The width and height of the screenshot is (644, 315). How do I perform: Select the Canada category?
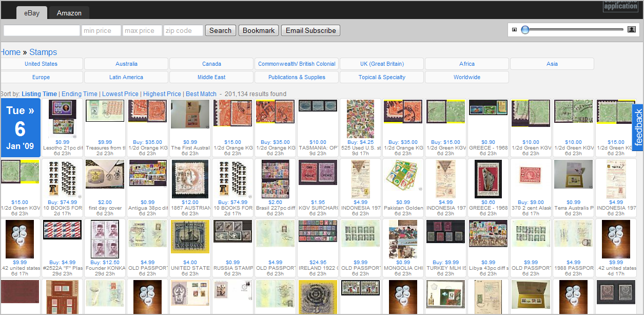click(211, 64)
